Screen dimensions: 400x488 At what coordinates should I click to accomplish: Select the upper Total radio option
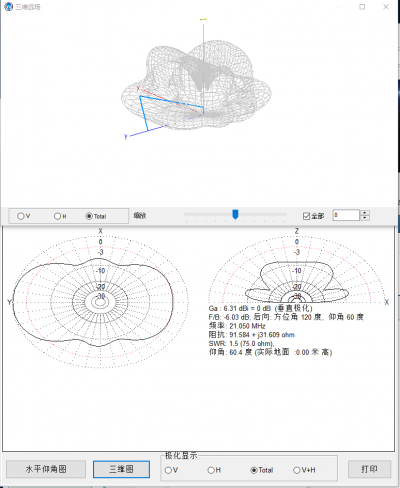[x=96, y=216]
